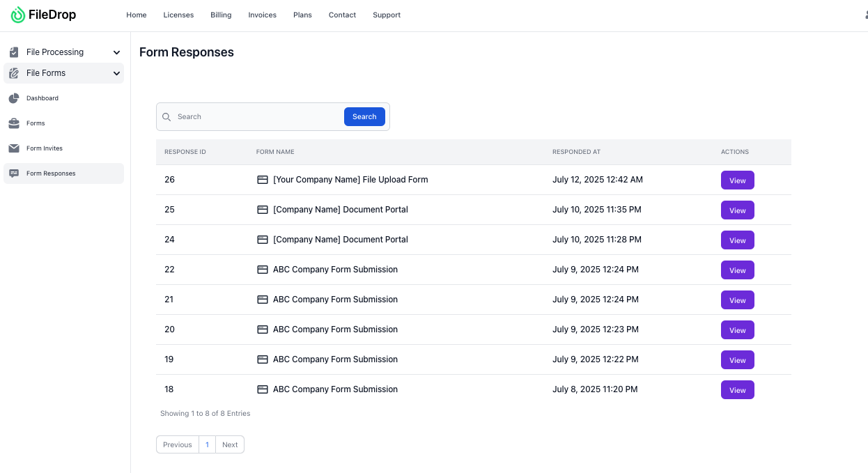Click "Showing 1 to 8 of 8 Entries"
Screen dimensions: 868x473
206,414
